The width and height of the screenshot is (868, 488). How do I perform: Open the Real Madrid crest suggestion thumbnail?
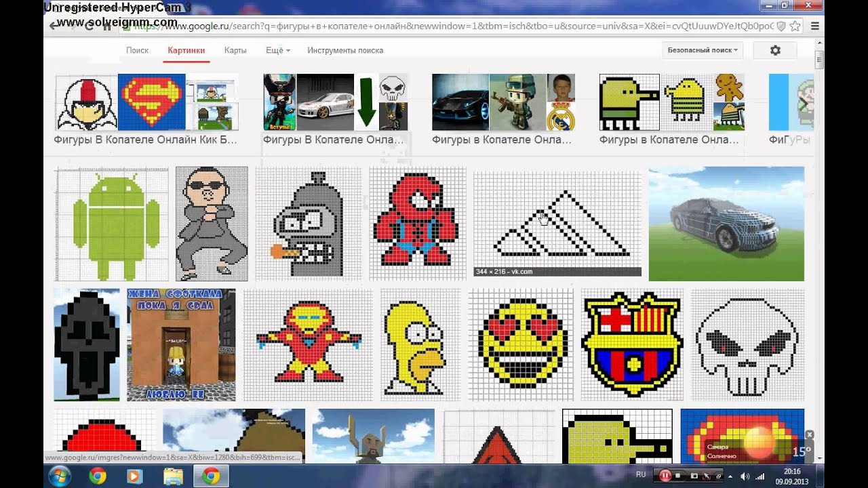click(561, 117)
